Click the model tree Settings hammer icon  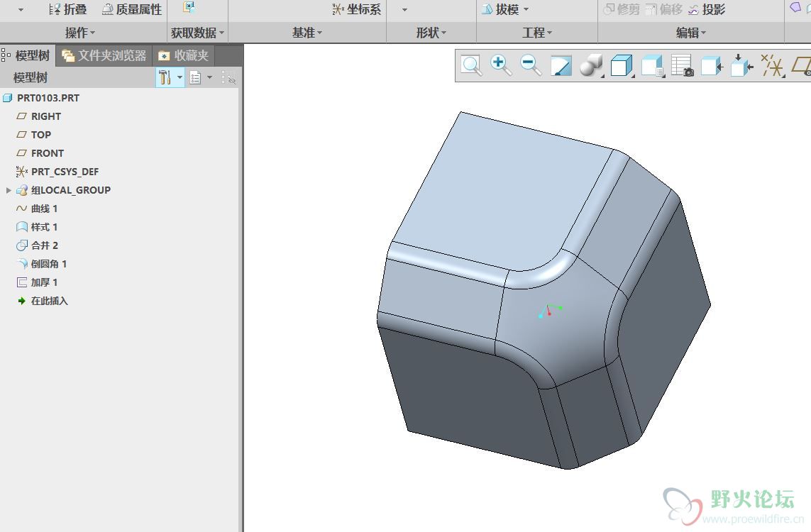(165, 77)
